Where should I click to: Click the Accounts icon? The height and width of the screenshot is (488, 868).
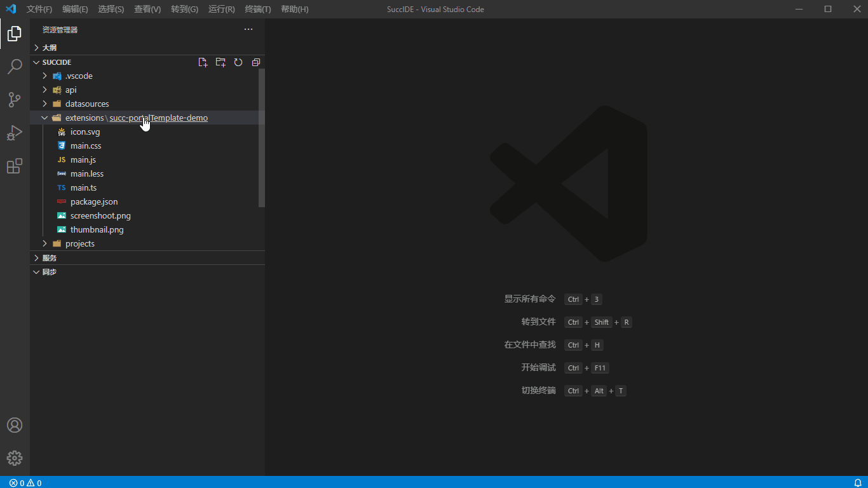15,425
